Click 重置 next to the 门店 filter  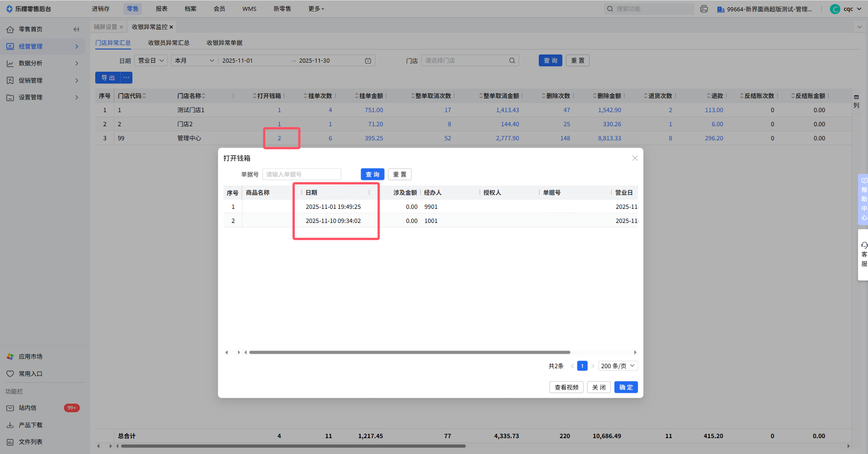pos(578,61)
